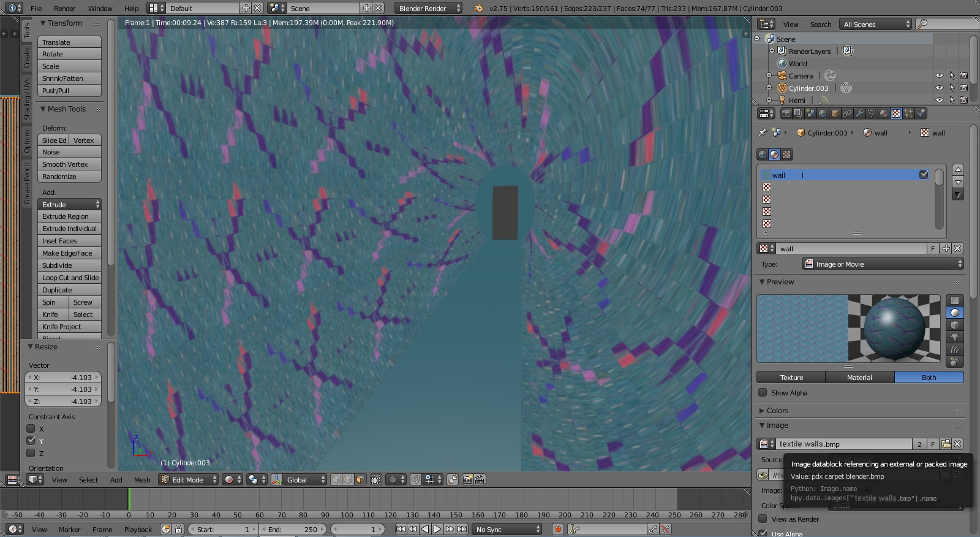Viewport: 980px width, 537px height.
Task: Open the Scene properties tab
Action: point(810,113)
